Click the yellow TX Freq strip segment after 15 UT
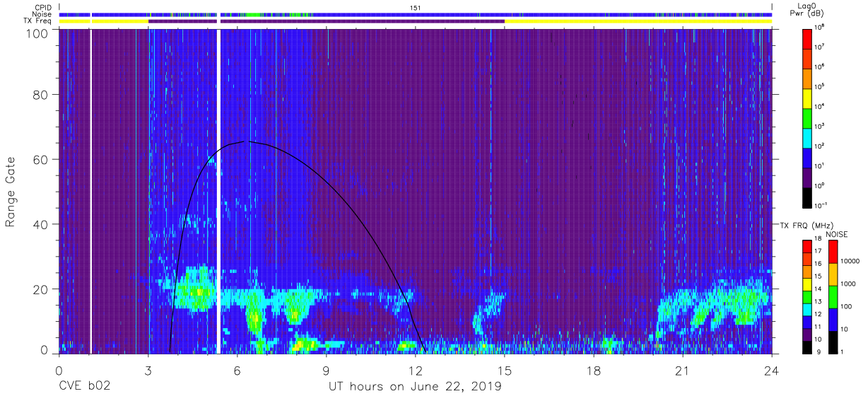Screen dimensions: 868x401 [x=638, y=21]
